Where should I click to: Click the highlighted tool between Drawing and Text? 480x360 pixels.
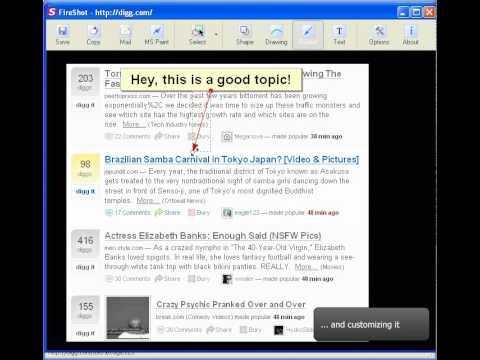pyautogui.click(x=308, y=35)
